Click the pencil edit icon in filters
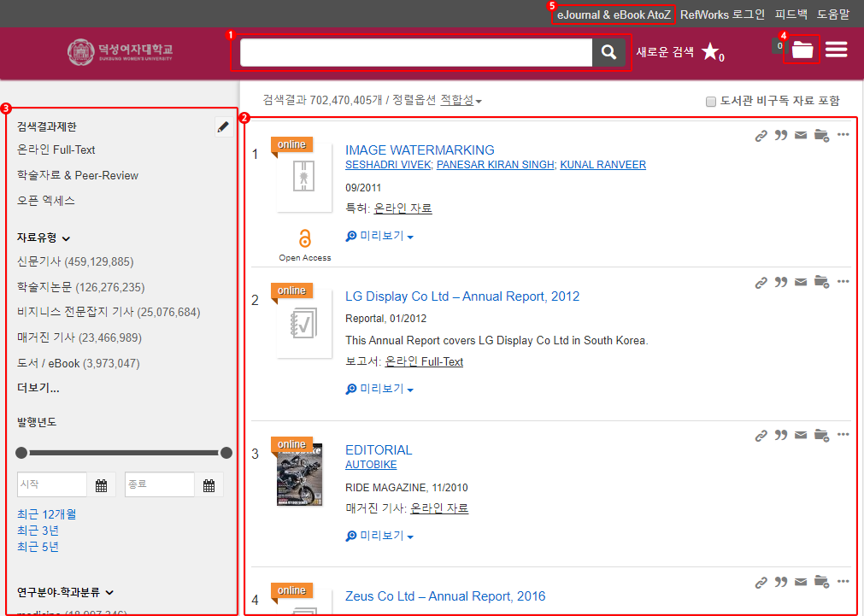Screen dimensions: 864x616 pos(223,127)
